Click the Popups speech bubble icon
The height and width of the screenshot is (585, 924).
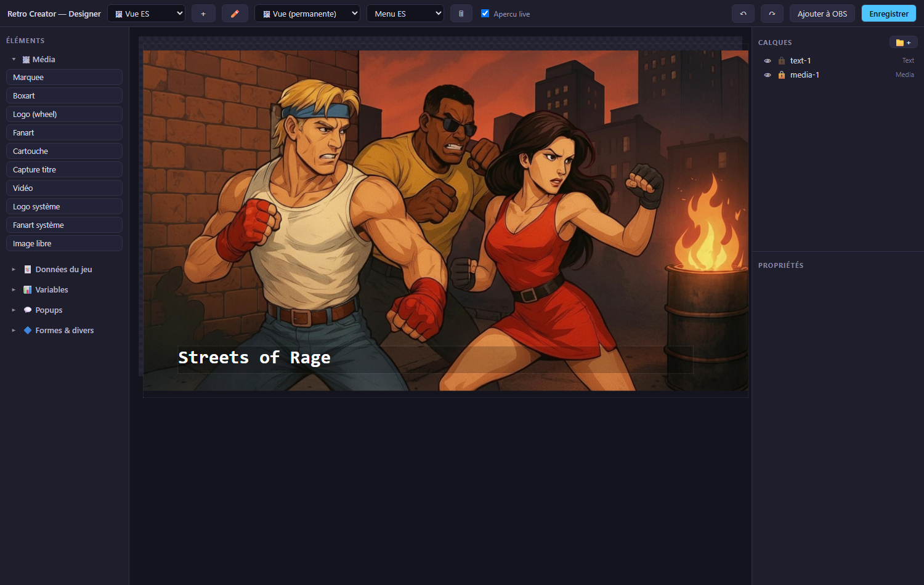pyautogui.click(x=28, y=310)
